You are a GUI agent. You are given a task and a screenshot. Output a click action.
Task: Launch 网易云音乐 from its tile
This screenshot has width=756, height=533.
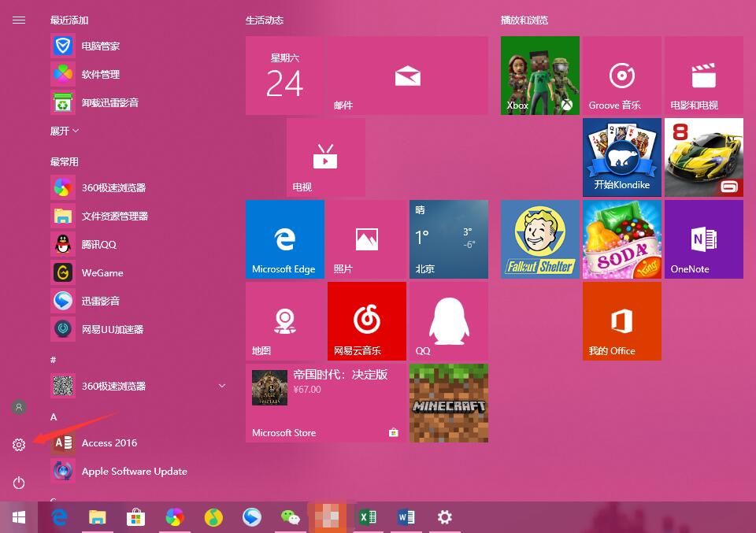[366, 320]
